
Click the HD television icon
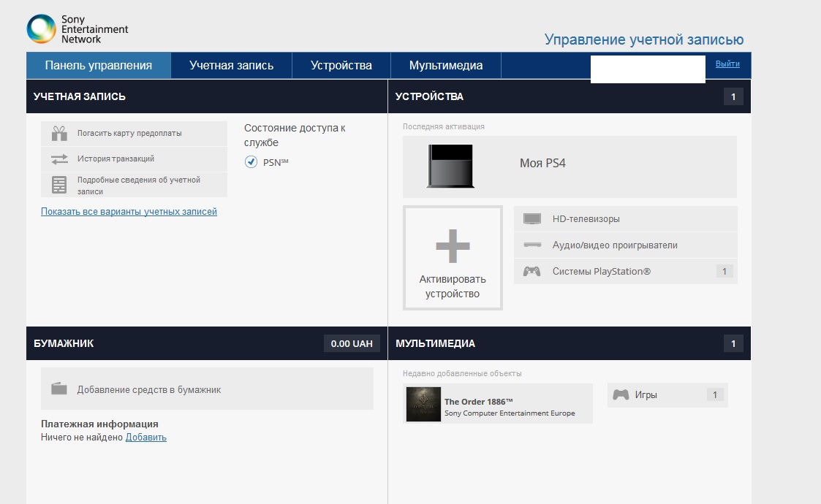[532, 219]
